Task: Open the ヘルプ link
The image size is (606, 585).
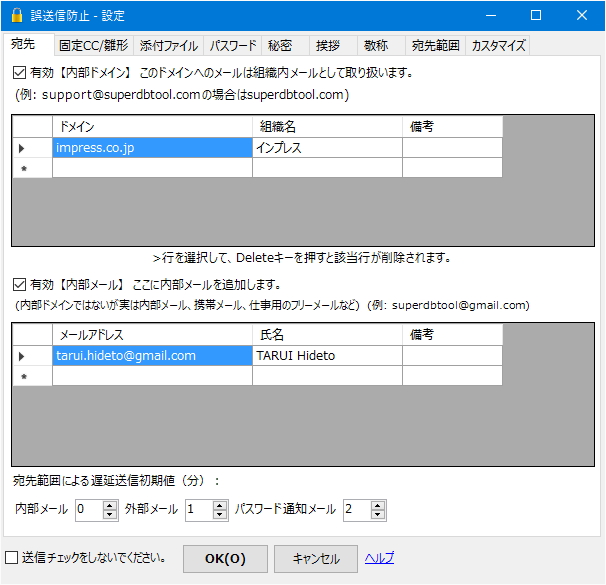Action: pos(380,558)
